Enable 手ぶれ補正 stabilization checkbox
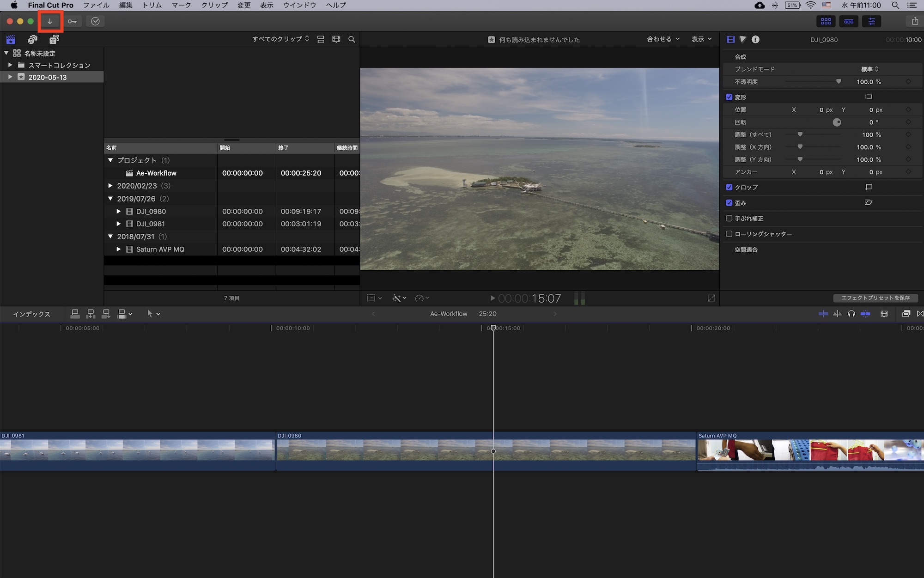This screenshot has width=924, height=578. coord(729,218)
